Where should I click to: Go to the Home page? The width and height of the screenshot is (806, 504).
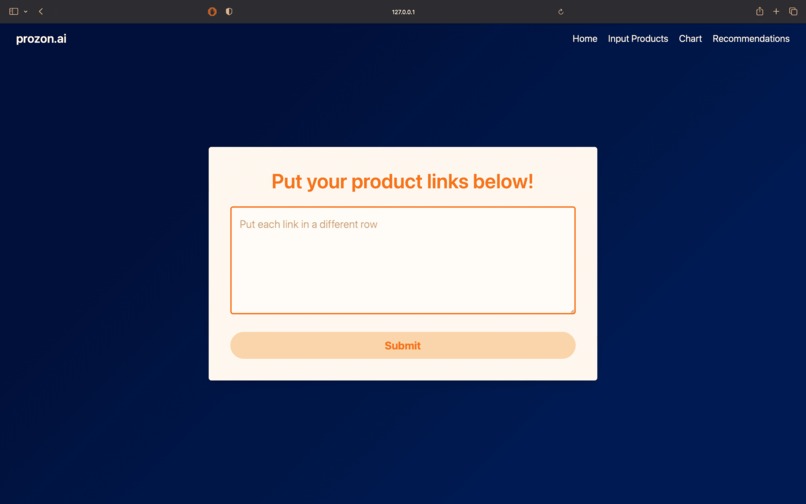pos(585,39)
